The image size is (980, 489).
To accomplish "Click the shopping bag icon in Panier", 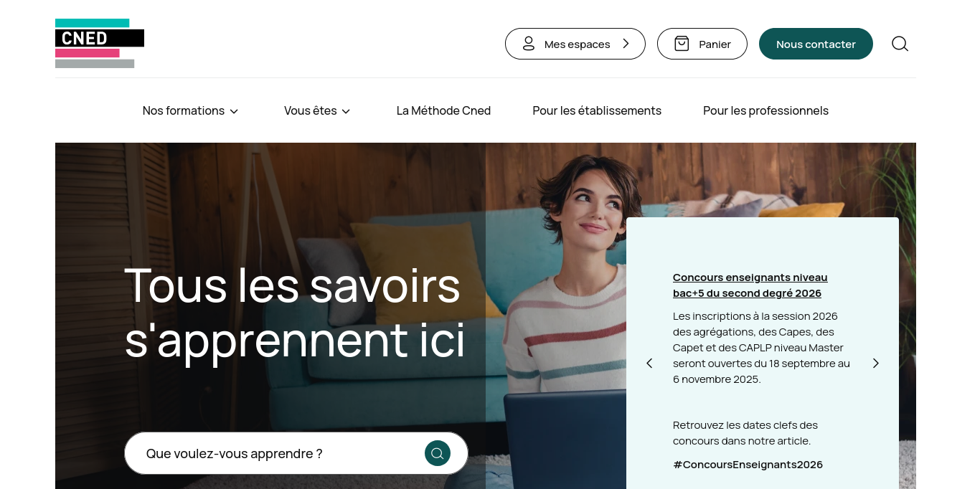I will click(x=682, y=44).
